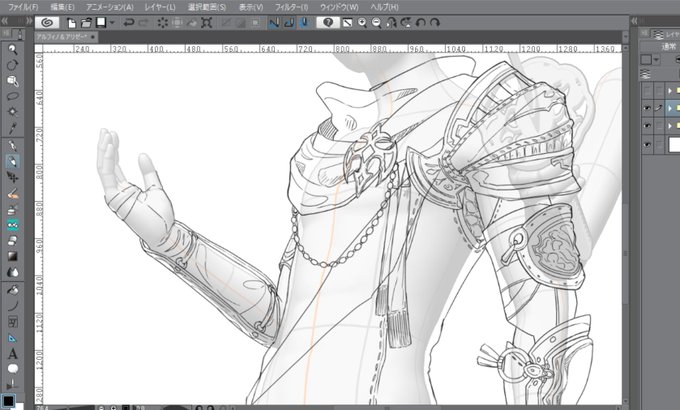Select the Balloon speech bubble tool
The width and height of the screenshot is (680, 410).
[13, 369]
